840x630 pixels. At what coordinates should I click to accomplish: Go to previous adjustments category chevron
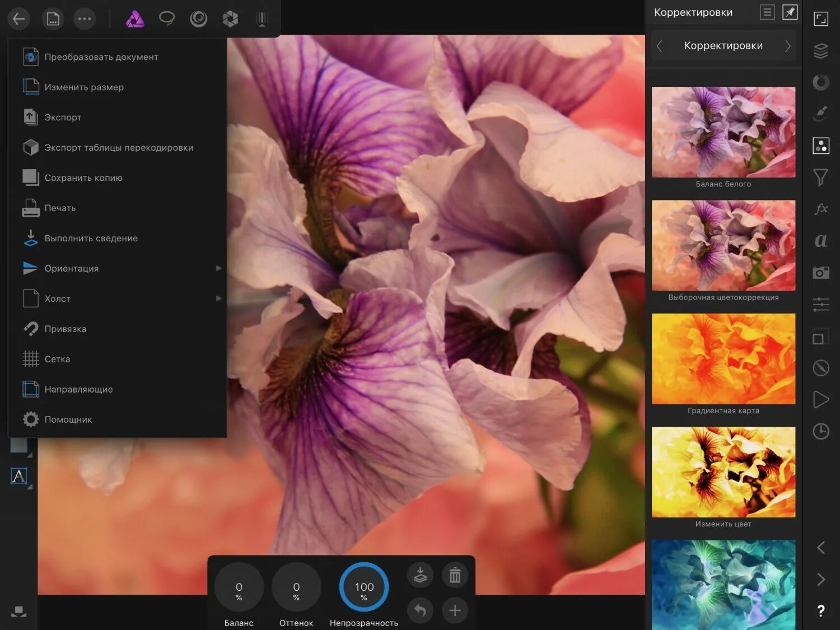point(660,46)
